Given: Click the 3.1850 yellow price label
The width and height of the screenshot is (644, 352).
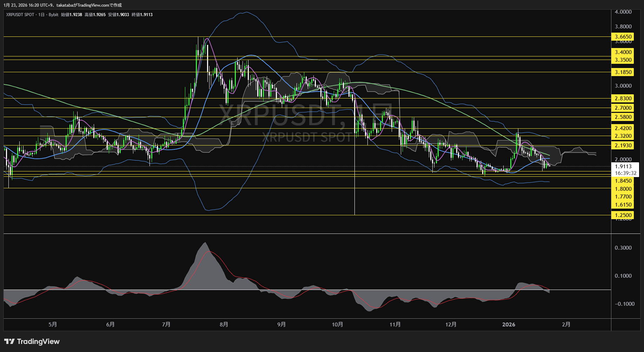Looking at the screenshot, I should [x=623, y=72].
